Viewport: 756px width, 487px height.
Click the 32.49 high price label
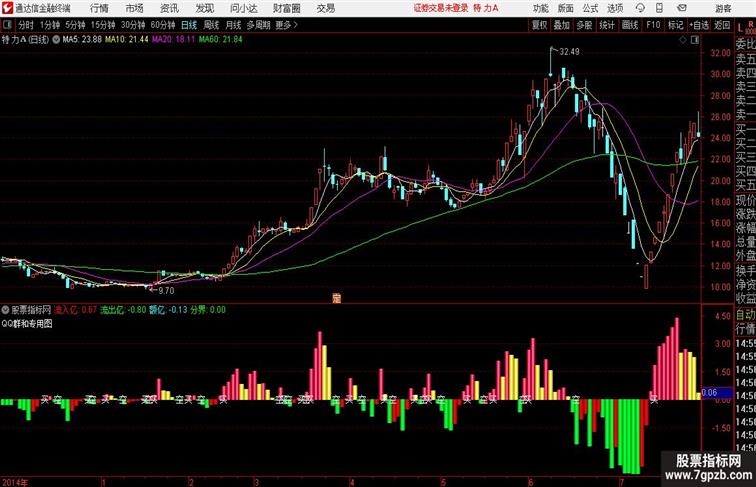pyautogui.click(x=569, y=52)
